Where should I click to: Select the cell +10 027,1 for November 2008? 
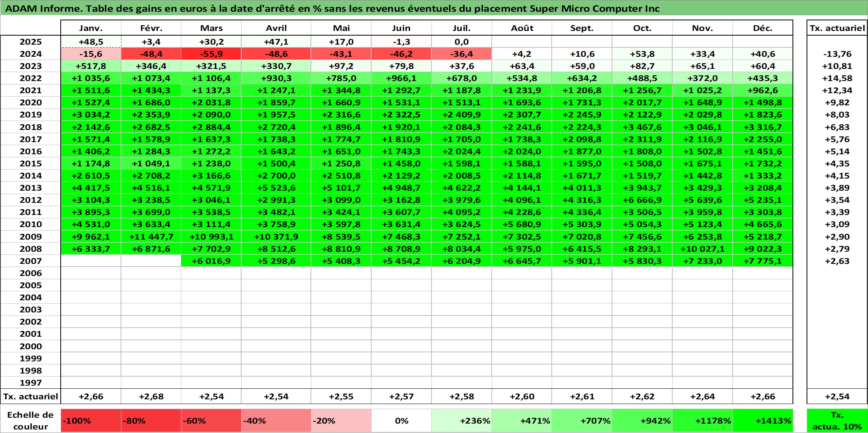(x=702, y=249)
